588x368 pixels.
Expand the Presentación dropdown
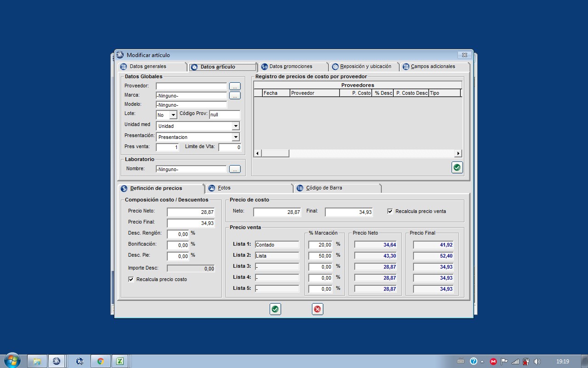[236, 137]
